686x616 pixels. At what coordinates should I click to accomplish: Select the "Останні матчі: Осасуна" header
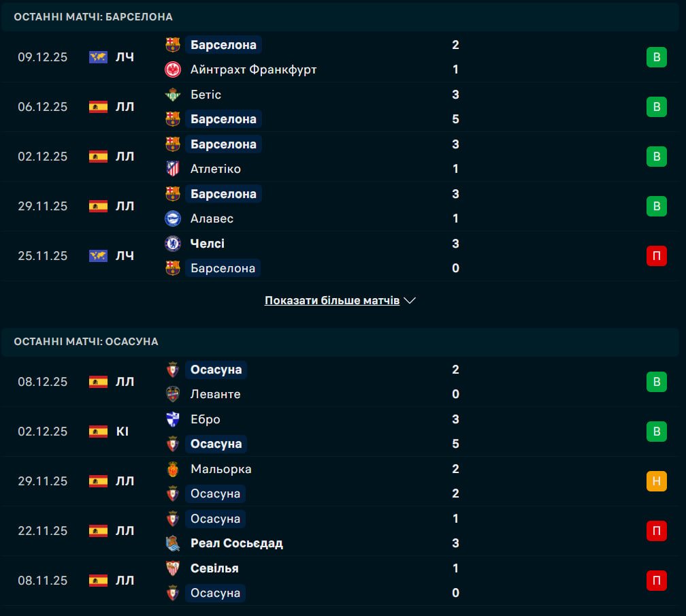[86, 341]
